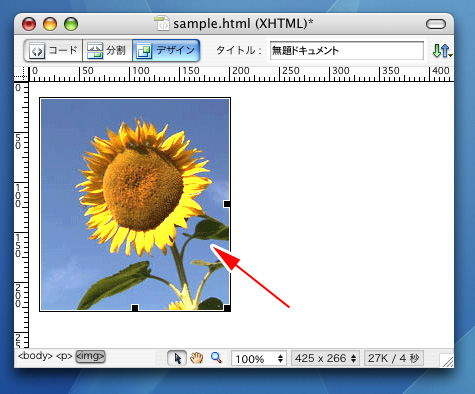Choose the Select (arrow) tool
Screen dimensions: 475x394
point(177,358)
